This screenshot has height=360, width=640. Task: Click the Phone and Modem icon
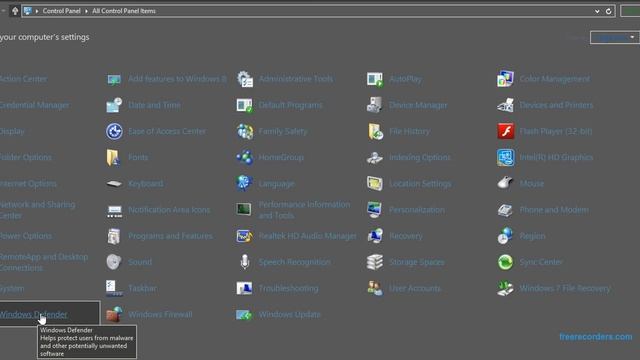coord(505,210)
